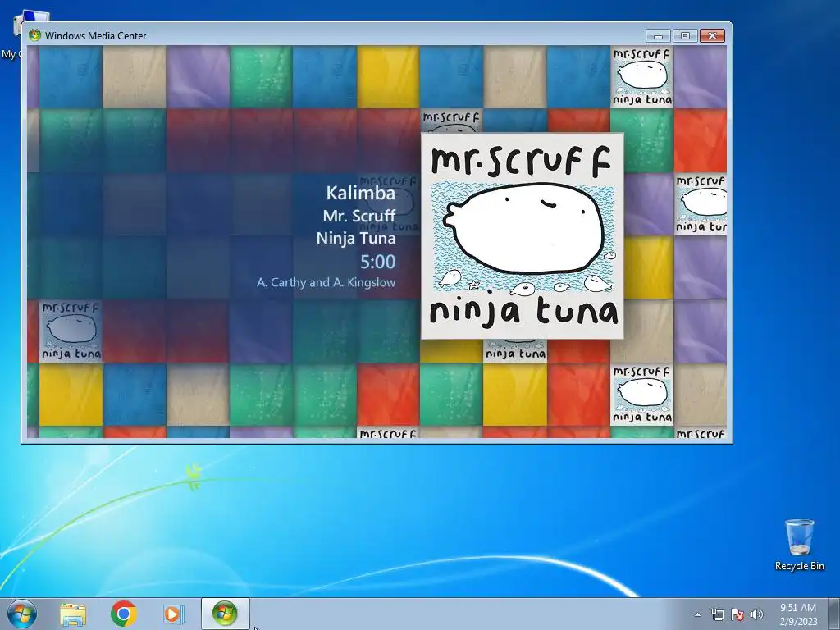Open the clock showing 9:51 AM
Viewport: 840px width, 630px height.
pyautogui.click(x=798, y=614)
